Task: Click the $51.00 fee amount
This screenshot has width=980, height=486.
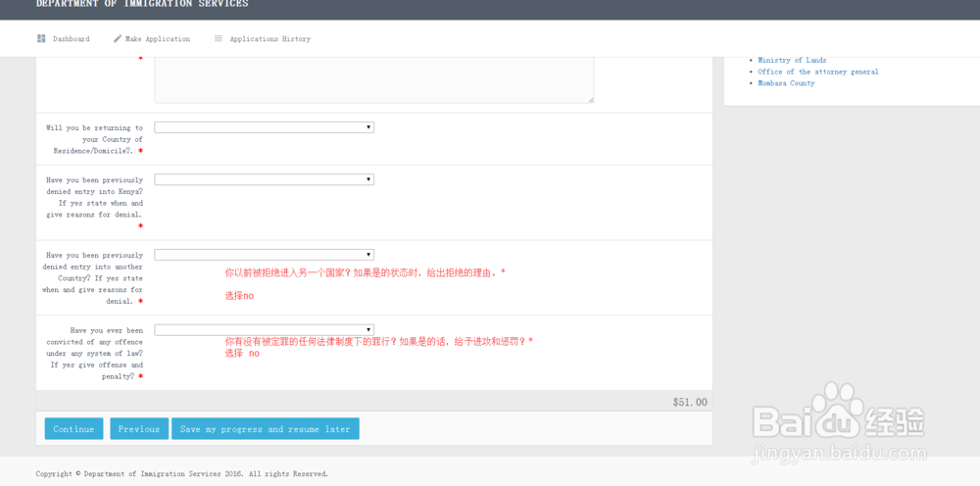Action: [x=690, y=403]
